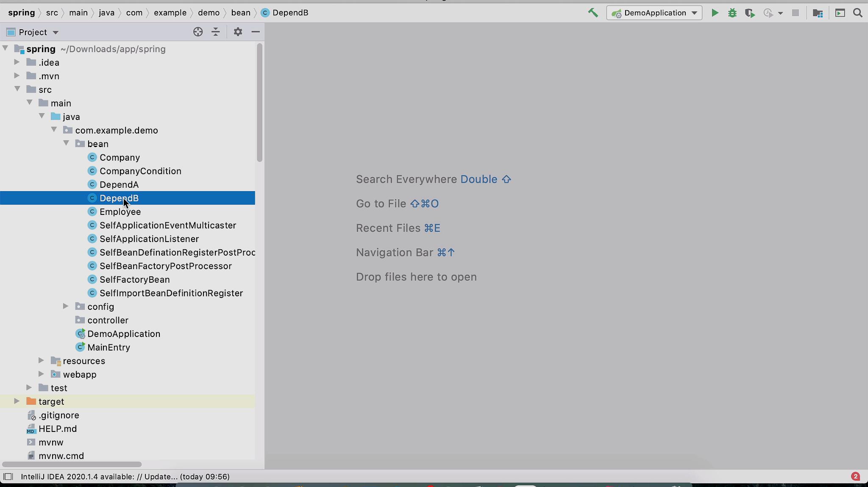The image size is (868, 487).
Task: Collapse the src folder
Action: tap(17, 89)
